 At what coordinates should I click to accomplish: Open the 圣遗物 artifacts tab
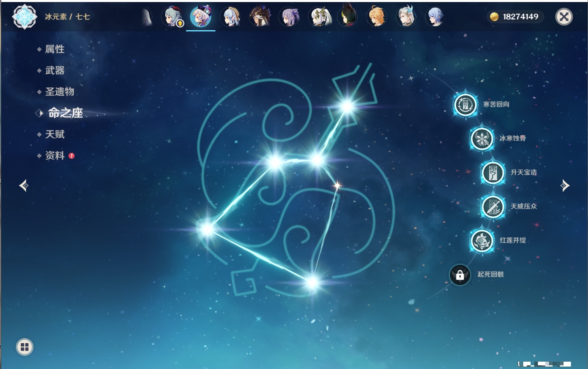click(x=60, y=92)
